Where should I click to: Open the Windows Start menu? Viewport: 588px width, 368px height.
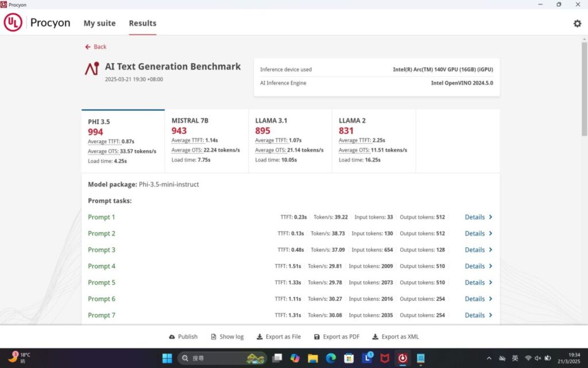pyautogui.click(x=167, y=358)
